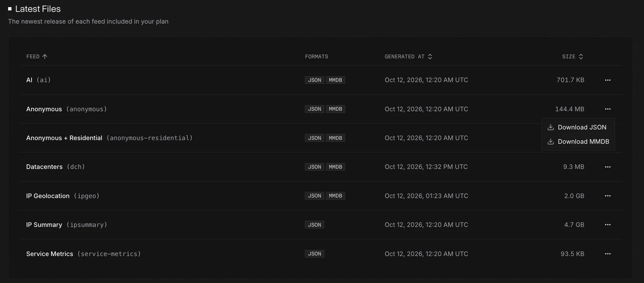The height and width of the screenshot is (283, 644).
Task: Open the actions menu for the IP Summary feed
Action: 608,225
